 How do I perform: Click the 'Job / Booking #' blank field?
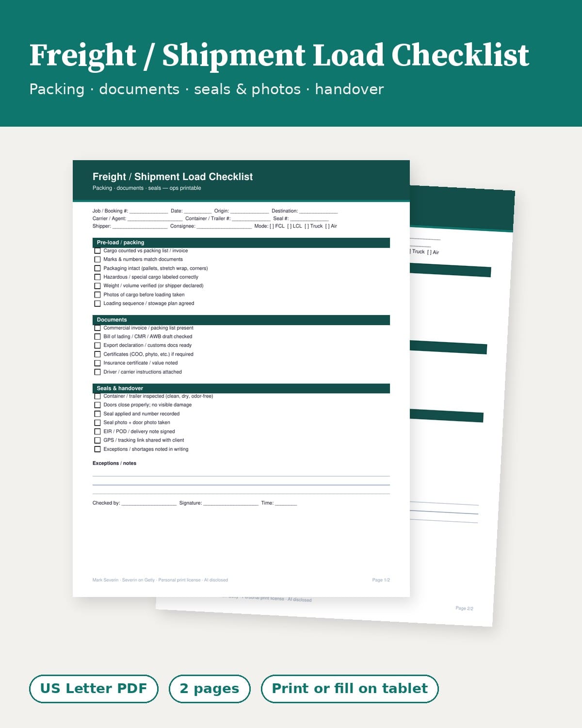148,212
